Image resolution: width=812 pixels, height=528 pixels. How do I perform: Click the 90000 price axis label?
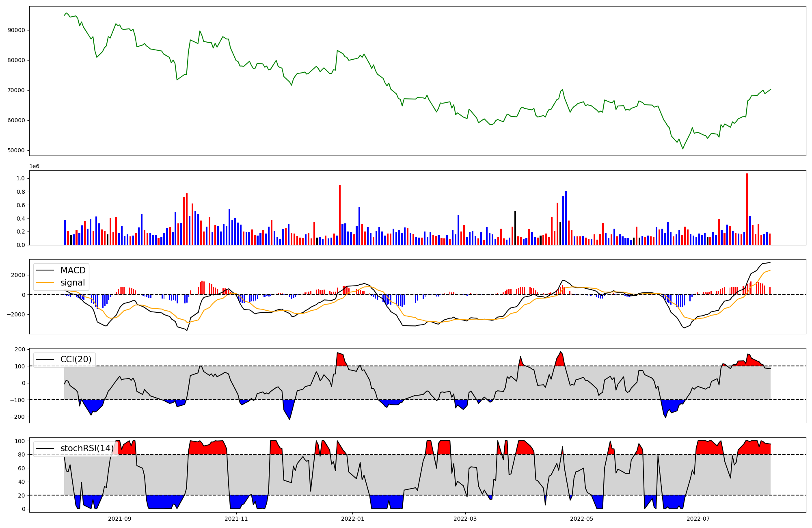(x=16, y=30)
